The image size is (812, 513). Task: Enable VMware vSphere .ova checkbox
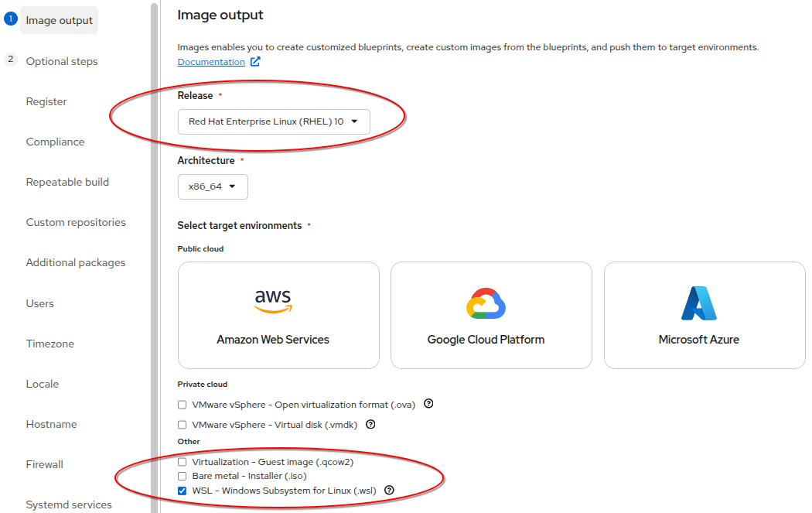click(x=183, y=405)
